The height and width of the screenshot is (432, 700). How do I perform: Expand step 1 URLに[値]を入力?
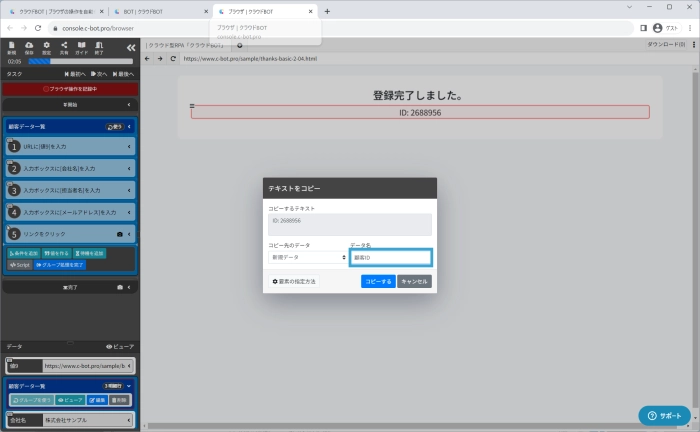129,147
